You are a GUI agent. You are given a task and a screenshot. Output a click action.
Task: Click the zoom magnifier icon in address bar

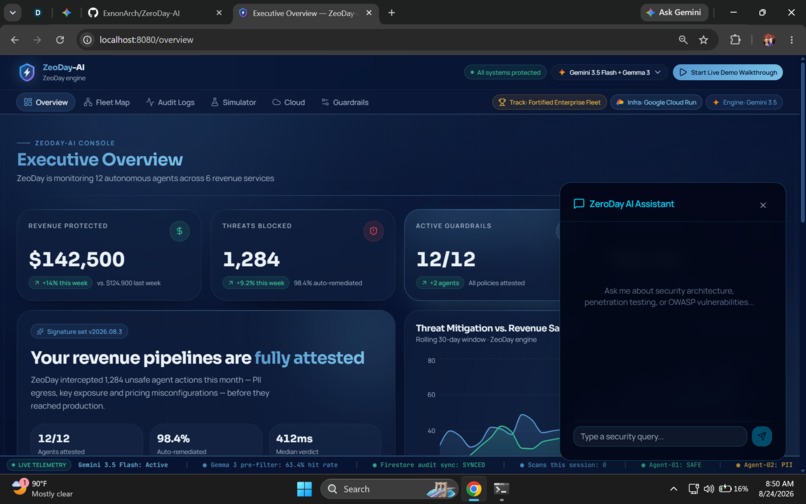pos(683,40)
